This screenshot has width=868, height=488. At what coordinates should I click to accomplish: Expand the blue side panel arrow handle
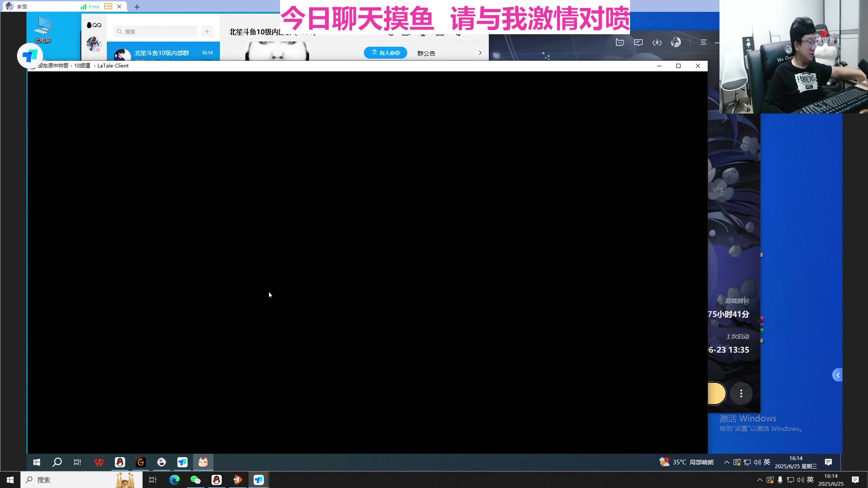click(x=837, y=375)
